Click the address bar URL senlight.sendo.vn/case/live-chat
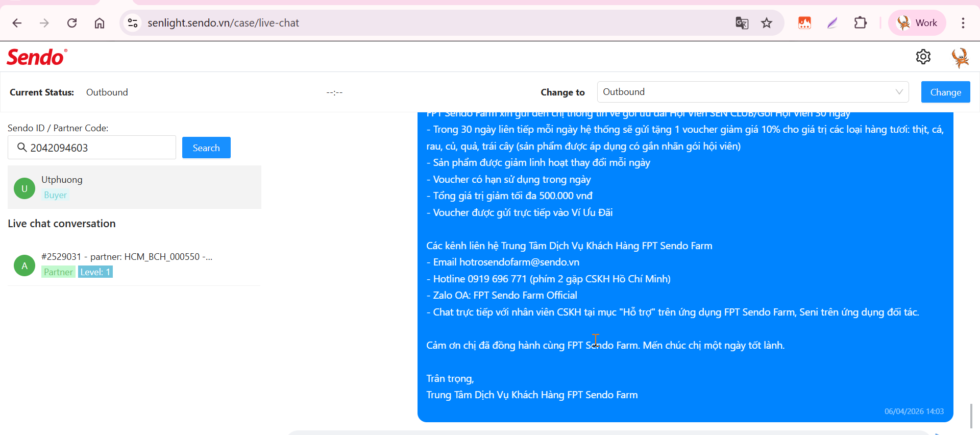980x435 pixels. (x=224, y=23)
